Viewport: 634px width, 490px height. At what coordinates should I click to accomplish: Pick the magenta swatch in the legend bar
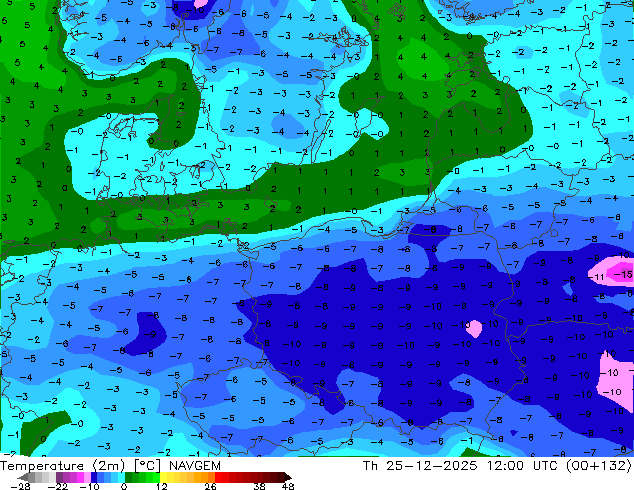pyautogui.click(x=80, y=477)
